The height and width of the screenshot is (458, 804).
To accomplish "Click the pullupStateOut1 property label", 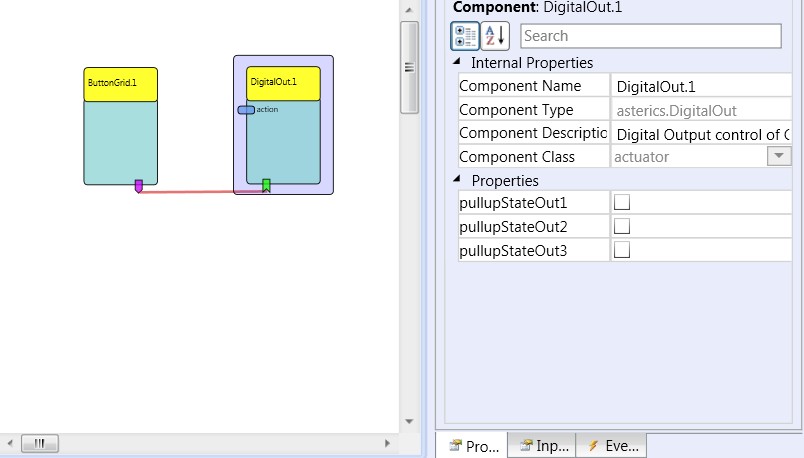I will [x=513, y=203].
